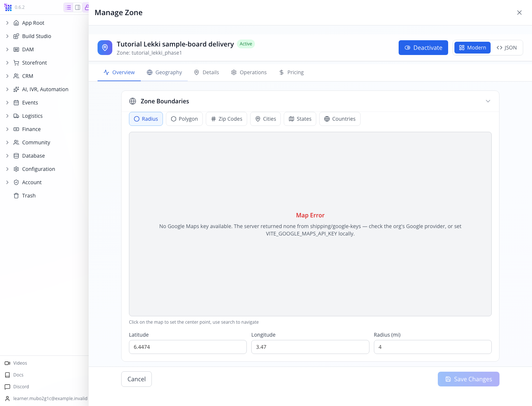Click the Radius (mi) input field
The height and width of the screenshot is (406, 532).
tap(433, 347)
